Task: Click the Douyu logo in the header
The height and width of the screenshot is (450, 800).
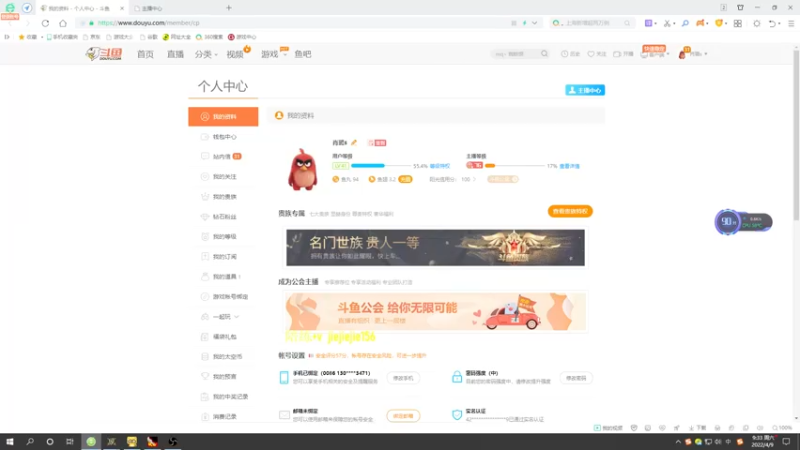Action: coord(104,54)
